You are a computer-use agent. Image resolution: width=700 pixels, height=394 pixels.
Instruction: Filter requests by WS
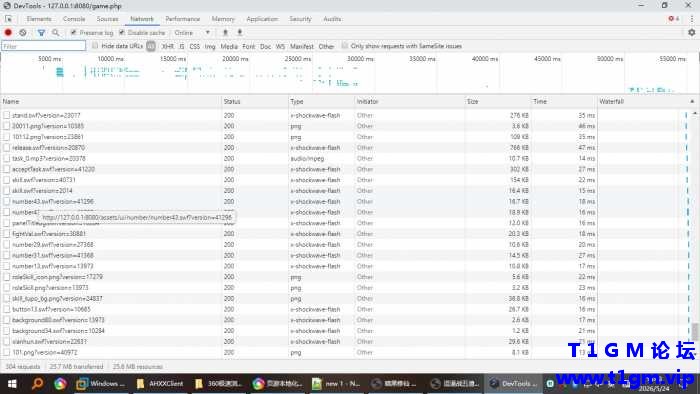coord(280,46)
